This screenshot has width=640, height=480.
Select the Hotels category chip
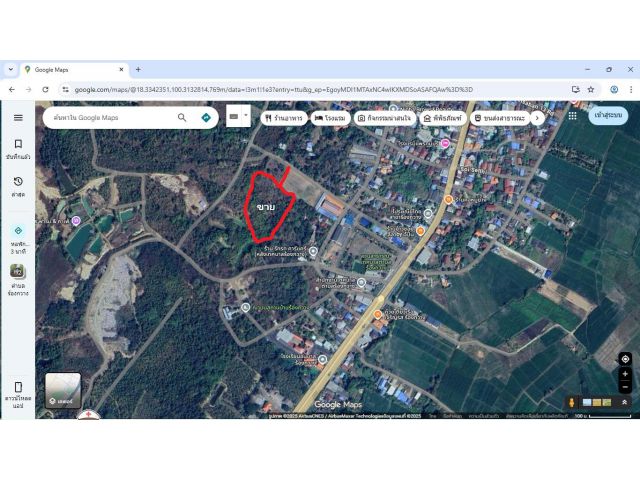pos(329,117)
